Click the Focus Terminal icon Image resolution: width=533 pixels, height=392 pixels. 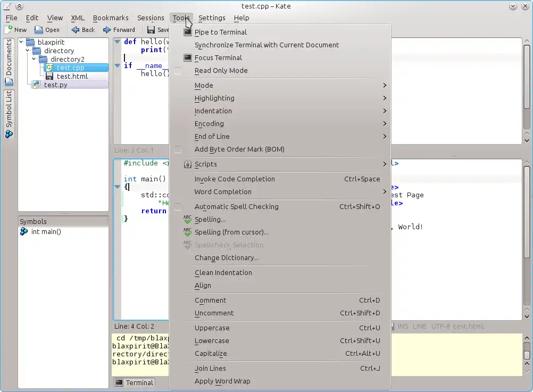187,57
